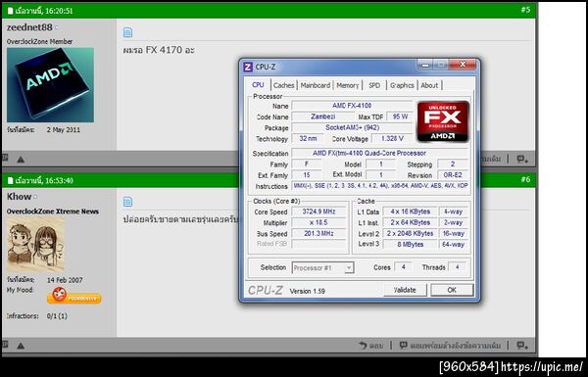588x377 pixels.
Task: Switch to the Mainboard tab
Action: (x=316, y=85)
